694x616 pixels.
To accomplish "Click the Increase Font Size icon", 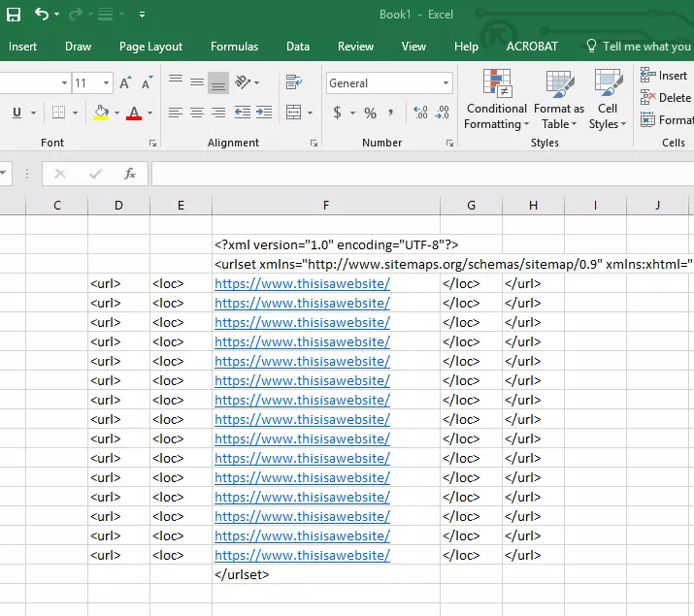I will 125,83.
